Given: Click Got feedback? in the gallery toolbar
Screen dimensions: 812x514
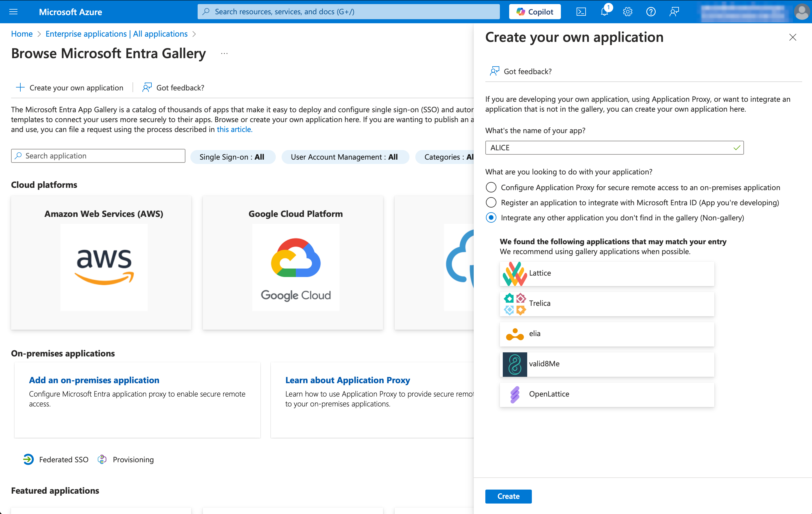Looking at the screenshot, I should click(x=173, y=88).
